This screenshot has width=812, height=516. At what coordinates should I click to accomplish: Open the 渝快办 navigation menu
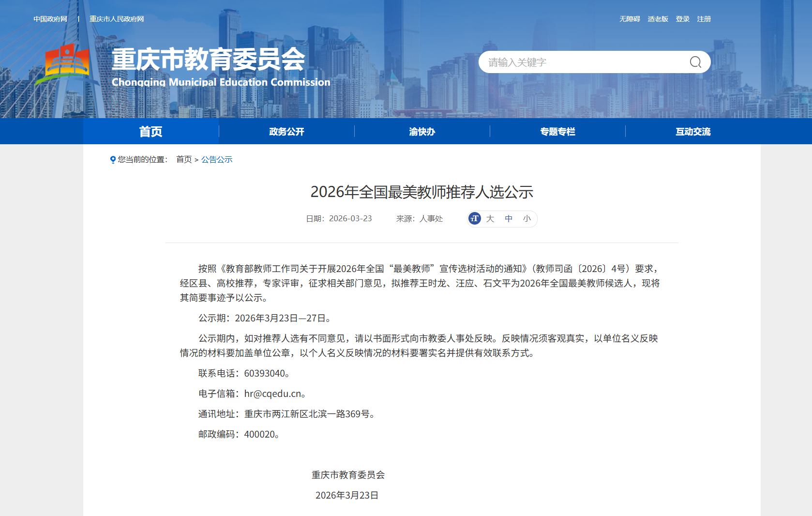click(422, 132)
